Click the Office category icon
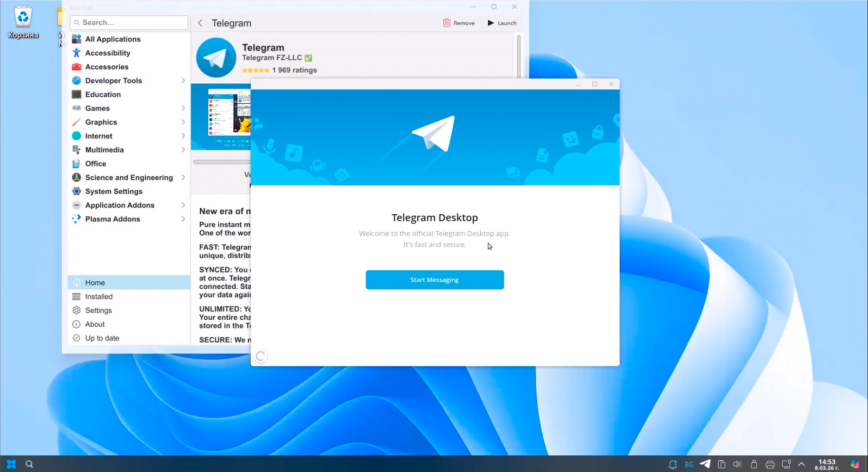The width and height of the screenshot is (868, 472). point(76,164)
